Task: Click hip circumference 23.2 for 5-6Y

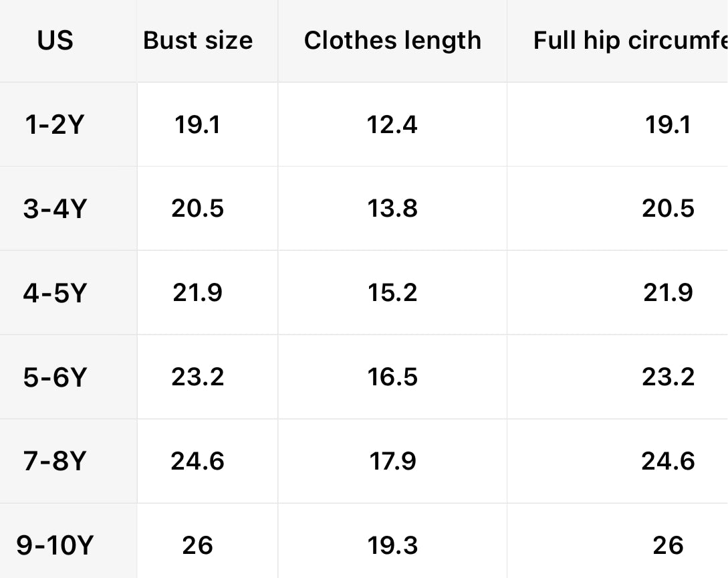Action: [x=669, y=378]
